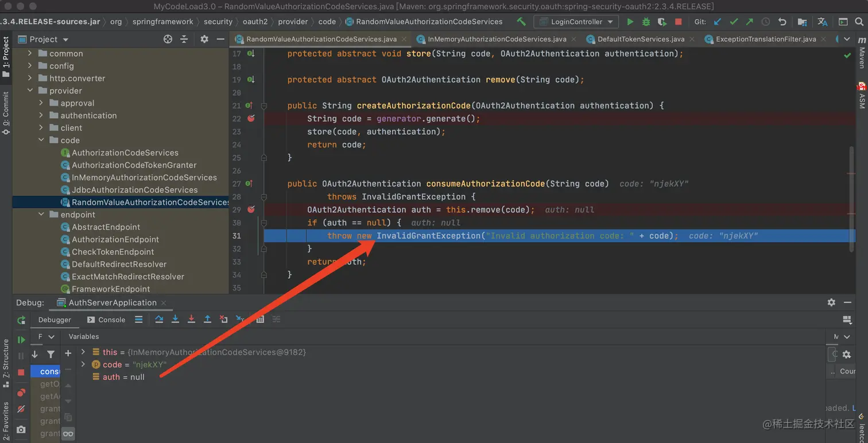
Task: Collapse all in Project panel
Action: 184,39
